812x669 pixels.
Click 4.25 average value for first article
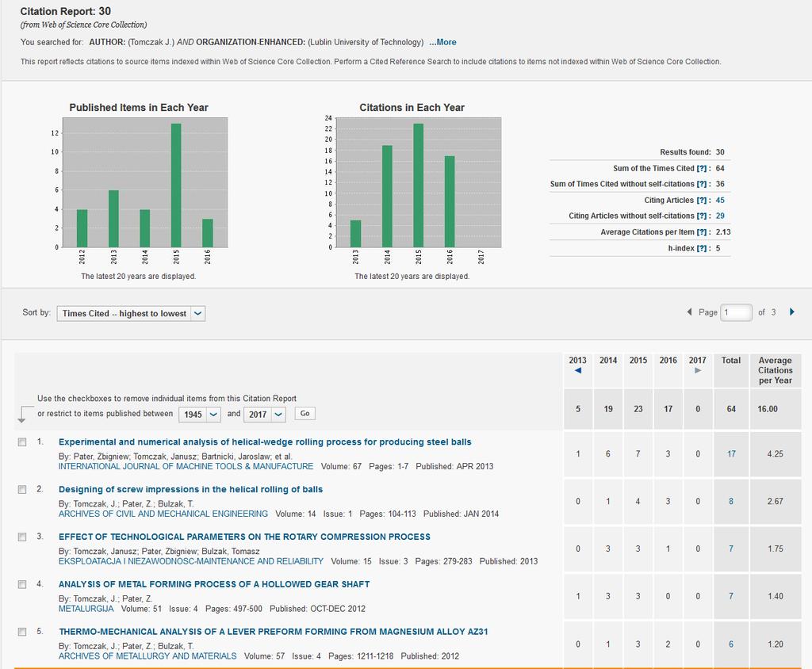click(x=776, y=454)
